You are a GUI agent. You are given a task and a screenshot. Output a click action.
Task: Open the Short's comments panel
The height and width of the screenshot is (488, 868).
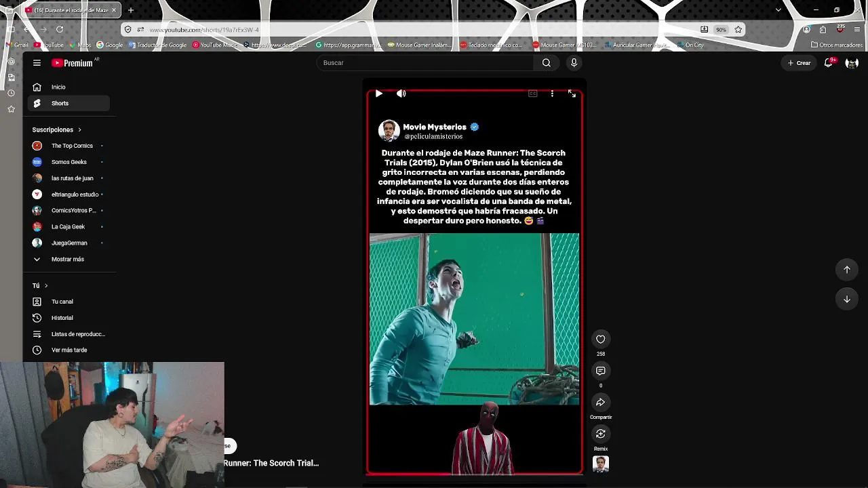point(600,371)
